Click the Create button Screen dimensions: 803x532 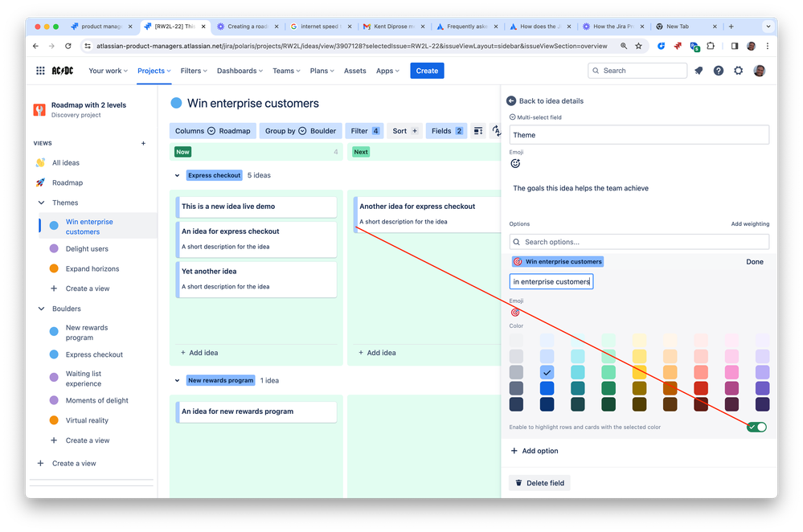point(427,71)
